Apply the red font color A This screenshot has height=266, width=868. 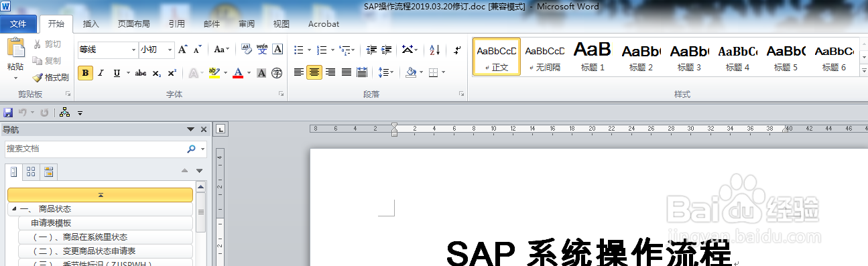coord(237,73)
